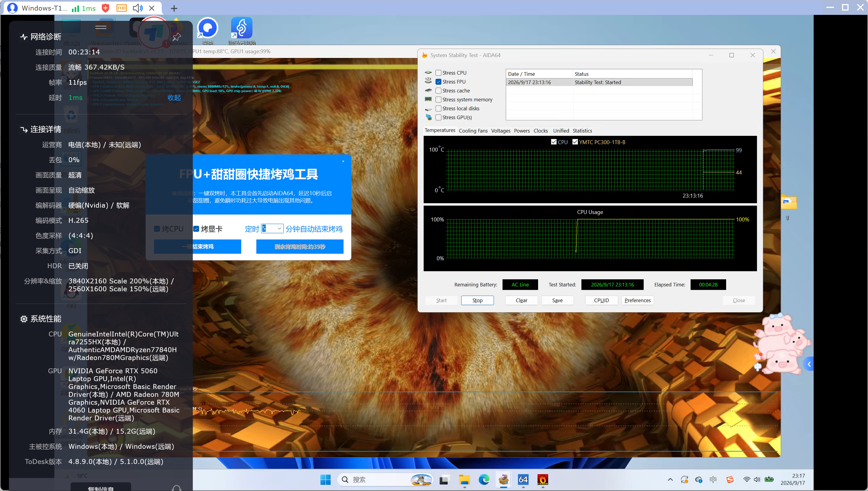Click the CPUID button in AIDA64
Image resolution: width=868 pixels, height=491 pixels.
click(x=601, y=300)
